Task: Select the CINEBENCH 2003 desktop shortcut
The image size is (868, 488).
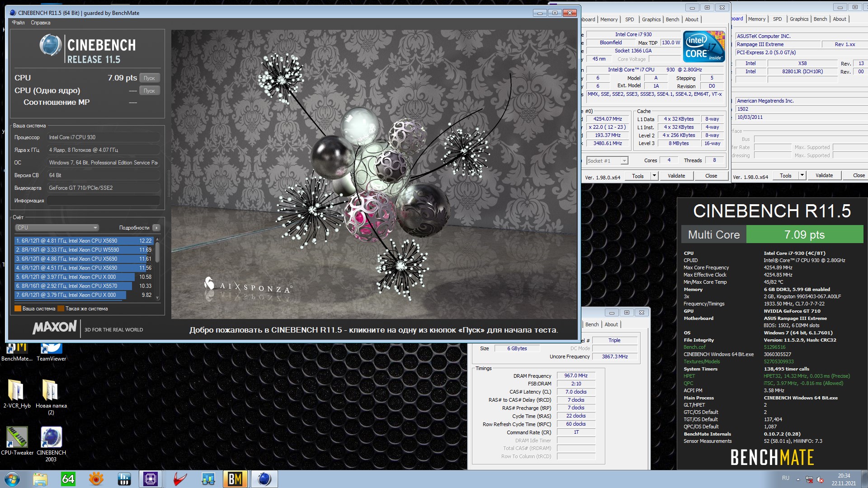Action: tap(51, 444)
